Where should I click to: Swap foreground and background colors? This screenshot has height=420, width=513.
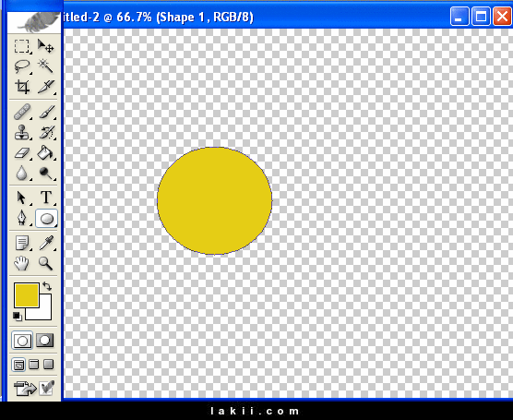[47, 286]
